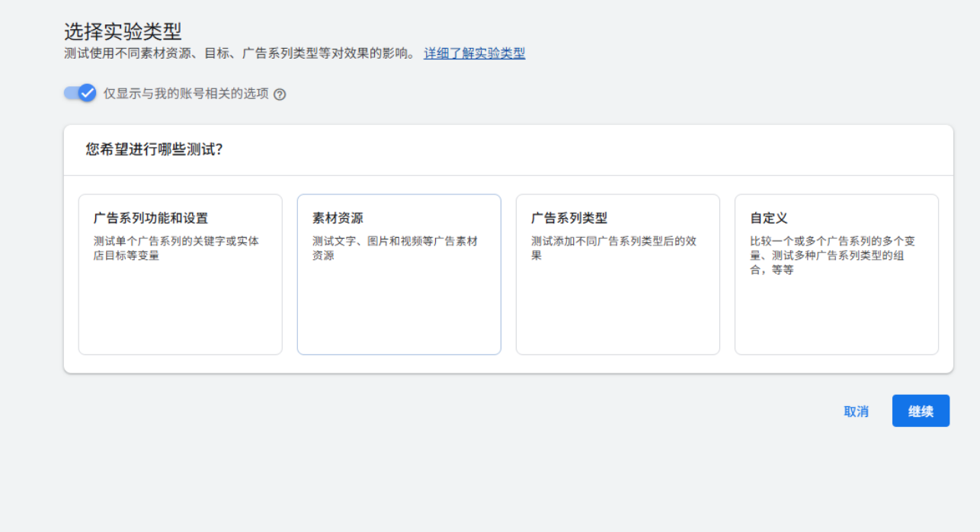Select the 自定义 experiment card
This screenshot has height=532, width=980.
click(836, 274)
